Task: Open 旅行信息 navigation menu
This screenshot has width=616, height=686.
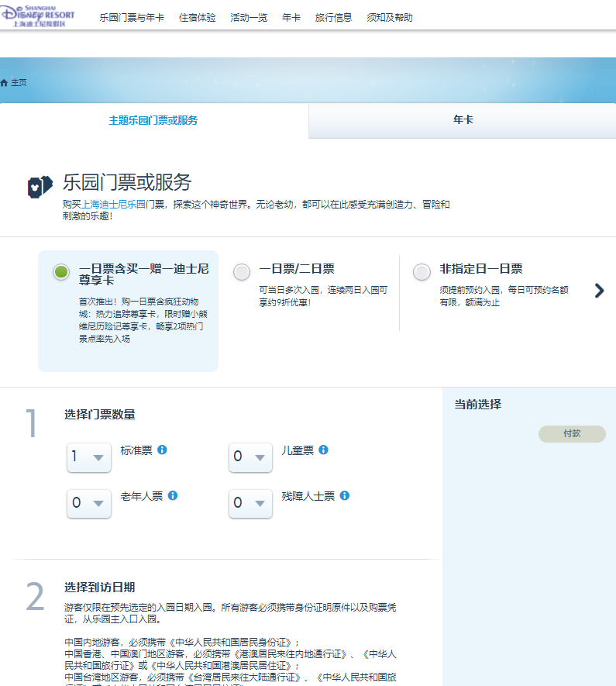Action: [334, 18]
